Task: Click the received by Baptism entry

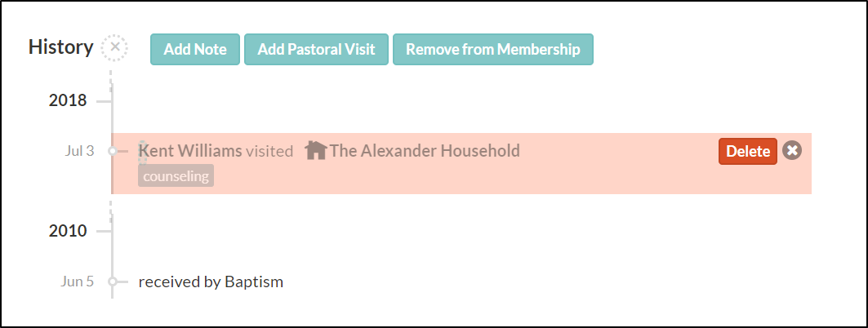Action: coord(211,282)
